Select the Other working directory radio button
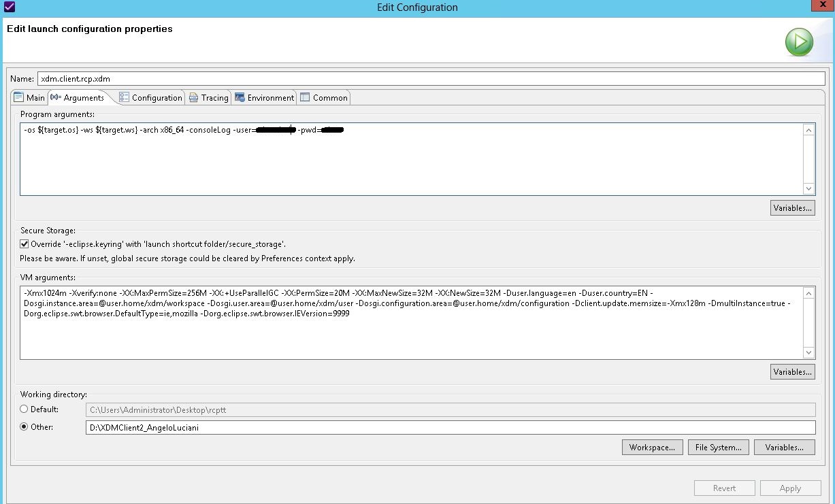Image resolution: width=835 pixels, height=504 pixels. click(24, 427)
